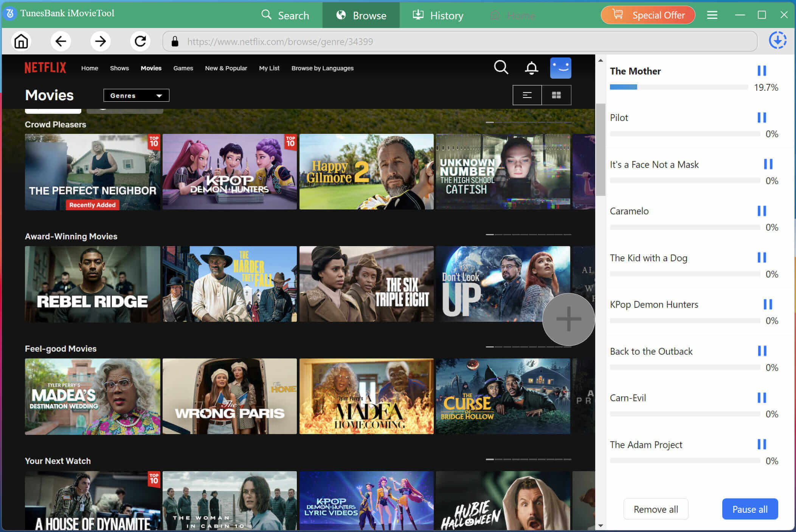Screen dimensions: 796x532
Task: Open A House of Dynamite thumbnail
Action: point(93,500)
